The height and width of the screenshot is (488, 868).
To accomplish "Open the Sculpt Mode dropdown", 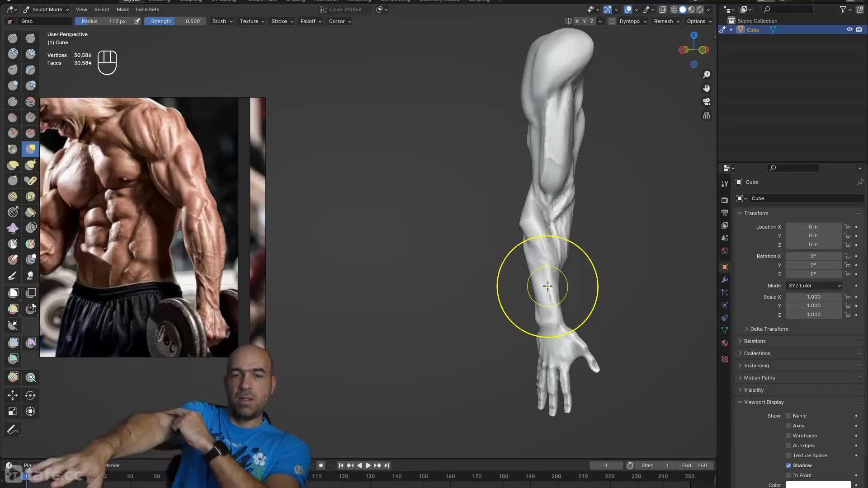I will pyautogui.click(x=46, y=9).
